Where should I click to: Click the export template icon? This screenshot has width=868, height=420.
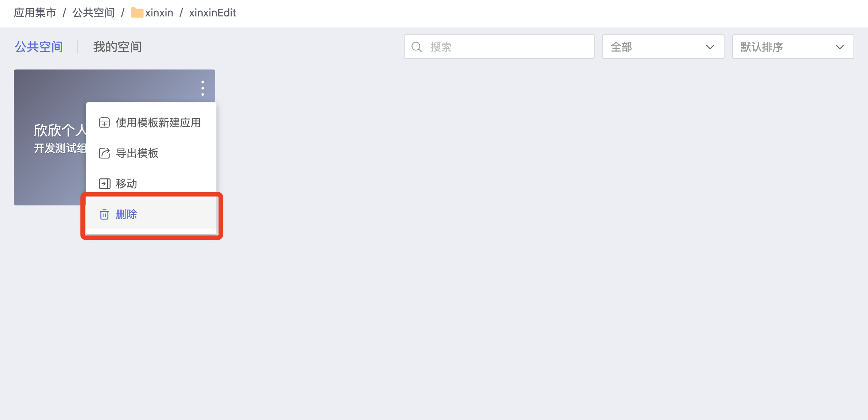click(x=104, y=153)
